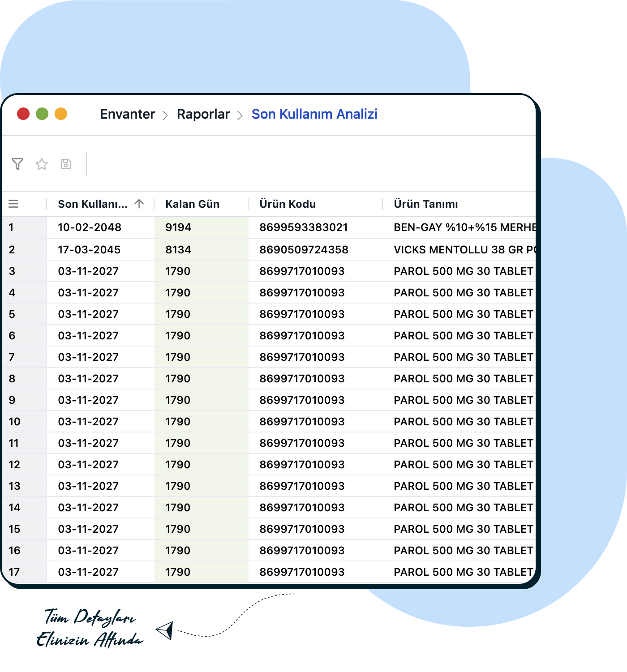
Task: Select VICKS MENTOLLU product cell
Action: 464,250
